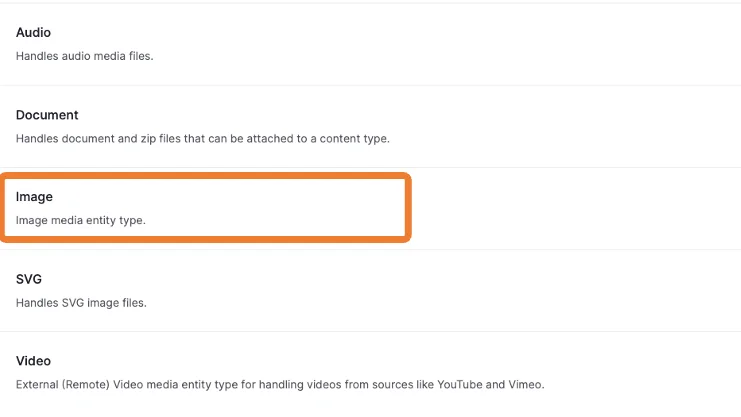Open the Document media type heading
The height and width of the screenshot is (417, 741).
pyautogui.click(x=47, y=115)
